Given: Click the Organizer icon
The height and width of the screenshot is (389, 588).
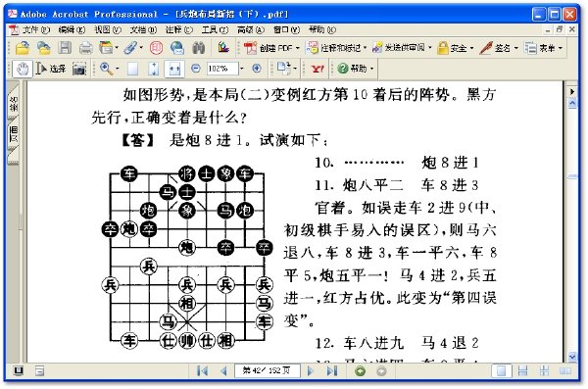Looking at the screenshot, I should coord(106,48).
